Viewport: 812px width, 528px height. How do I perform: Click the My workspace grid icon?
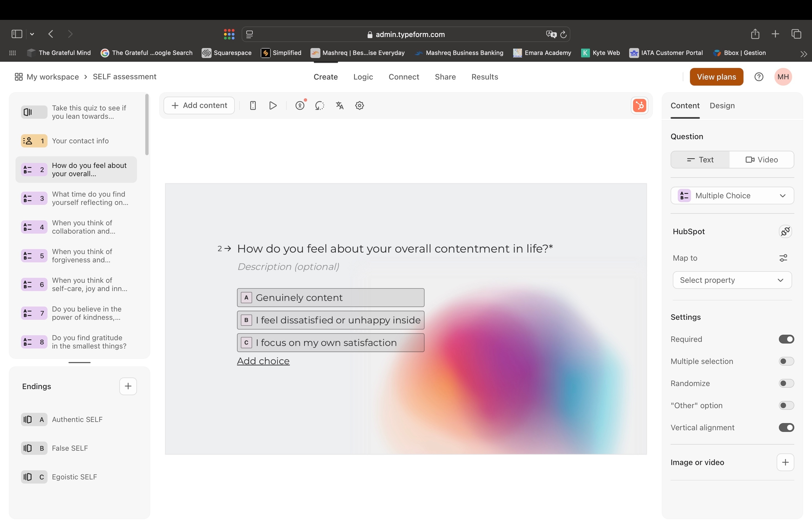click(19, 77)
